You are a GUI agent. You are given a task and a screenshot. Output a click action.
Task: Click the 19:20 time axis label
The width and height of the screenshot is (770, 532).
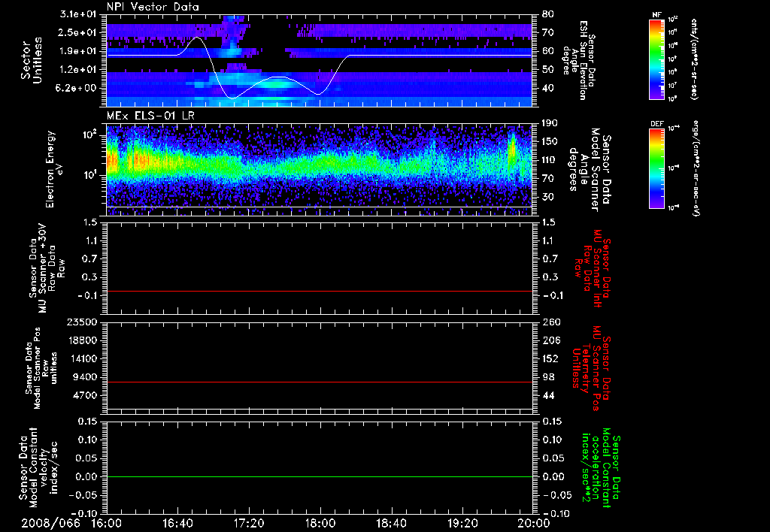(x=462, y=523)
